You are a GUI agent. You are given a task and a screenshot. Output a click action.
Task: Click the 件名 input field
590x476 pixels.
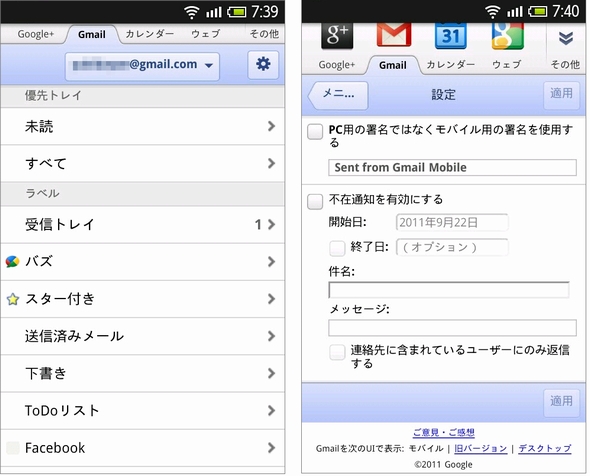click(x=449, y=290)
